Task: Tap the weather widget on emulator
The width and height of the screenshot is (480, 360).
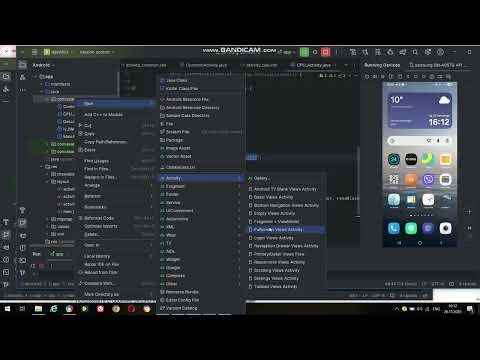Action: (420, 111)
